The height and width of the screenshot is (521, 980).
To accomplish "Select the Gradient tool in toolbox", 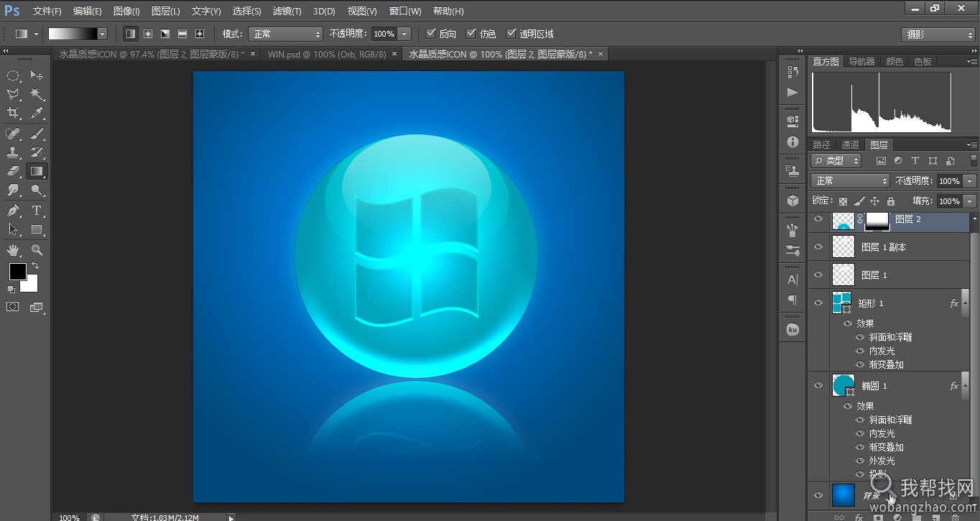I will [x=37, y=171].
